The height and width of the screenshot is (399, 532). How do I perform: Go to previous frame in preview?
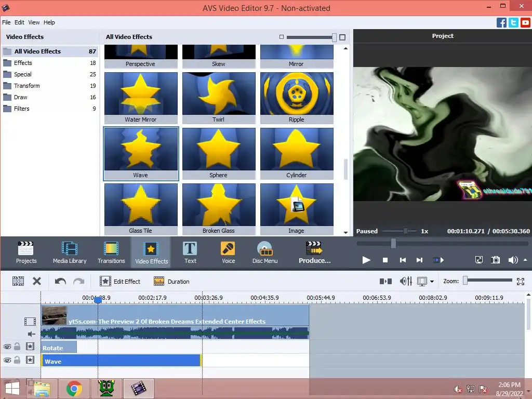coord(403,260)
